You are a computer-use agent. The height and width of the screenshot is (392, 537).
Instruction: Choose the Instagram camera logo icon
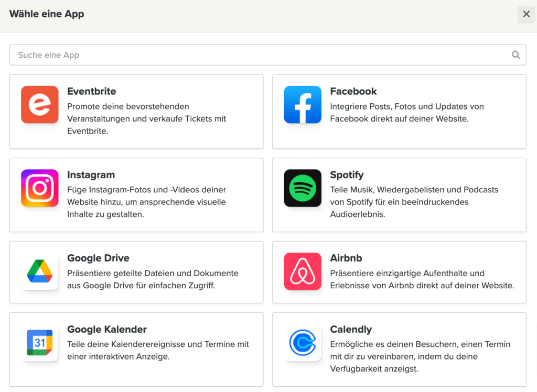tap(40, 188)
